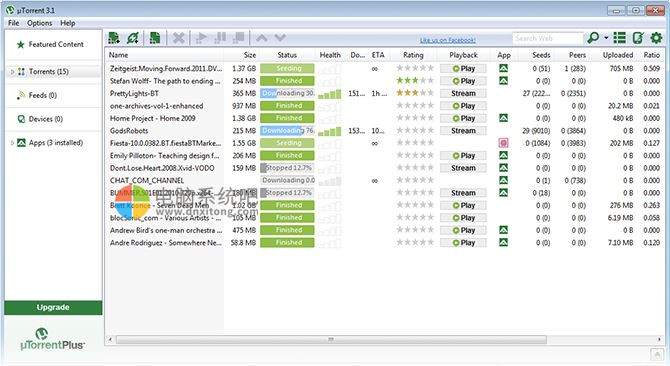Click the green Upgrade button
Screen dimensions: 670x366
(53, 307)
